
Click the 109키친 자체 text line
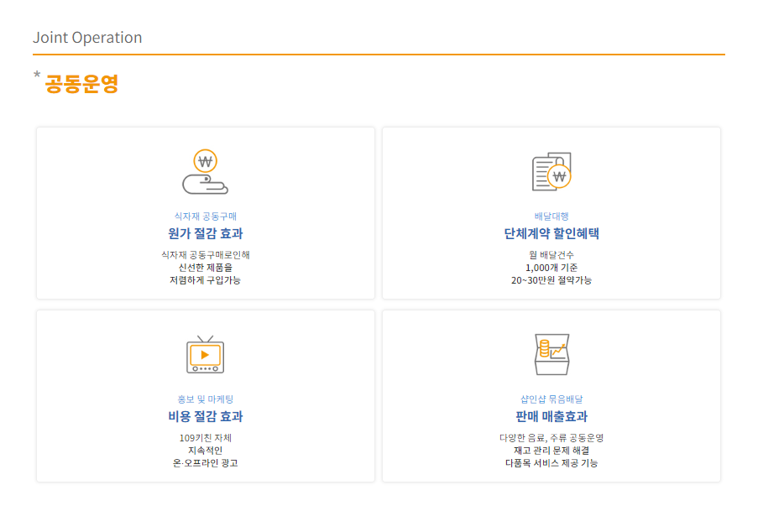(x=206, y=438)
